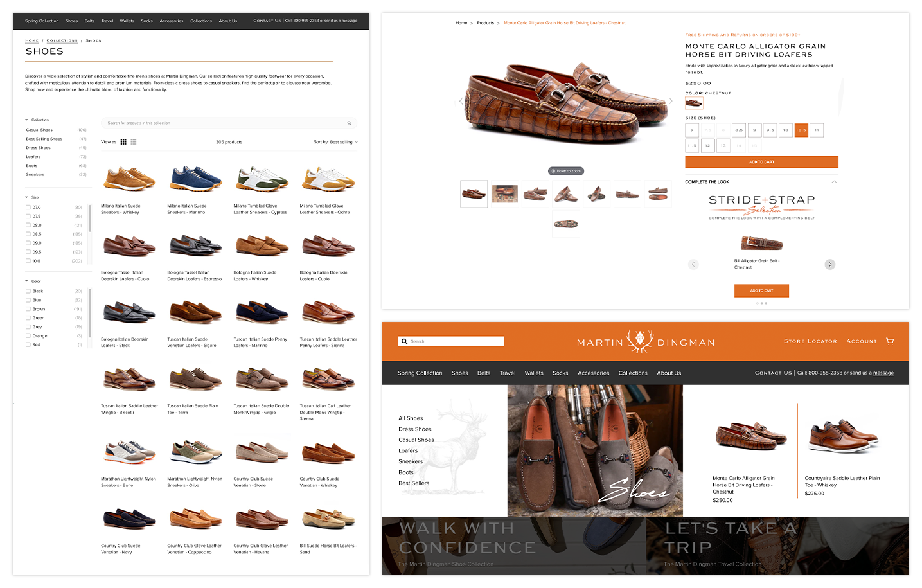Open Marathon Lightweight Nylon Sneakers Bone image
Screen dimensions: 922x588
tap(129, 452)
